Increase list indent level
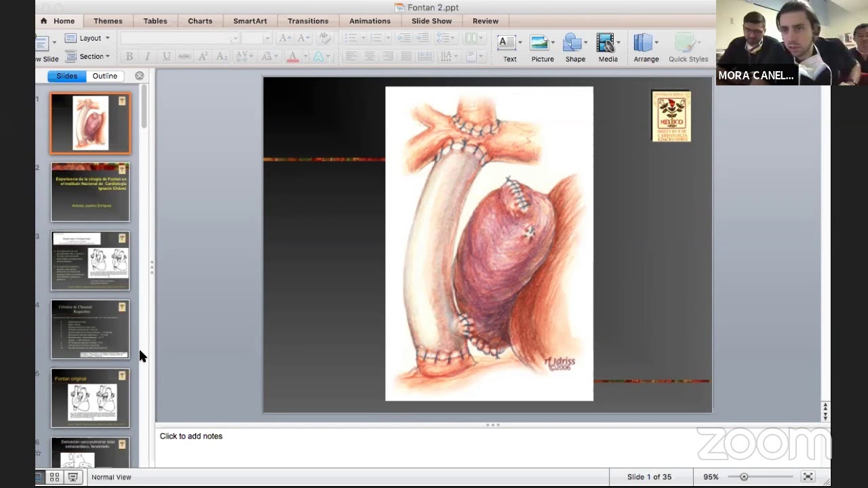868x488 pixels. point(423,38)
